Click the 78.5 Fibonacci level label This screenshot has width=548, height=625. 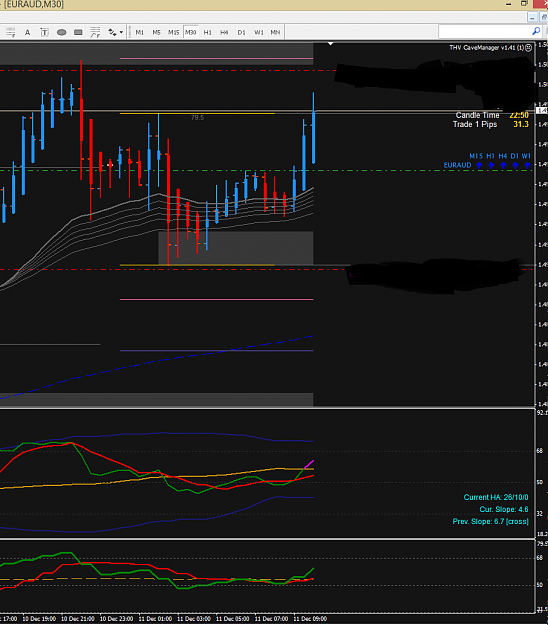point(197,118)
